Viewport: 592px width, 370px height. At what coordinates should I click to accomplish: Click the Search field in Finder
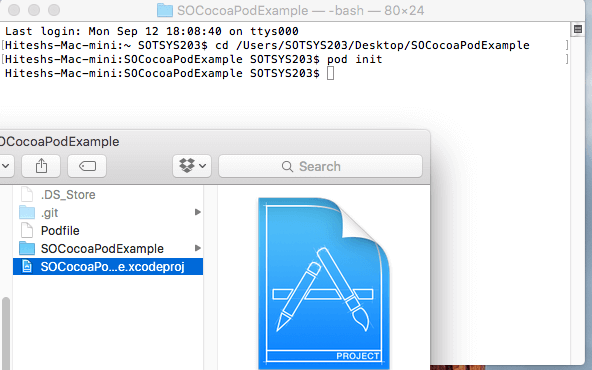(320, 166)
